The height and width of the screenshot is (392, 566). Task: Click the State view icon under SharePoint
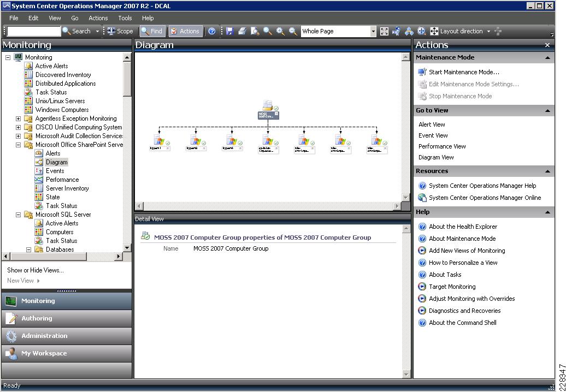click(x=39, y=197)
